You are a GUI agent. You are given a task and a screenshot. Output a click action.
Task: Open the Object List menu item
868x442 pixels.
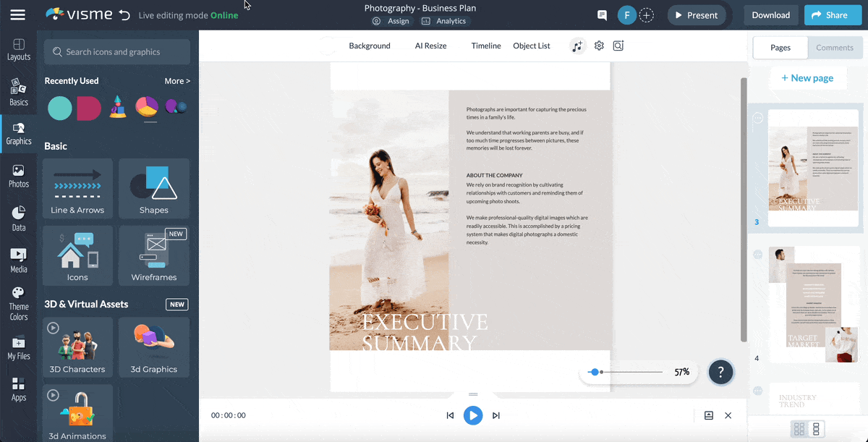(x=532, y=46)
